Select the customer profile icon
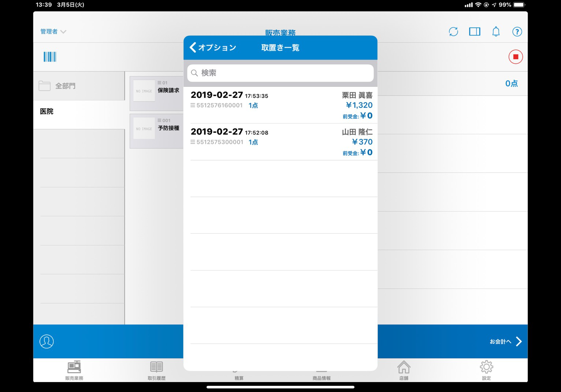Screen dimensions: 561x392 (x=47, y=341)
